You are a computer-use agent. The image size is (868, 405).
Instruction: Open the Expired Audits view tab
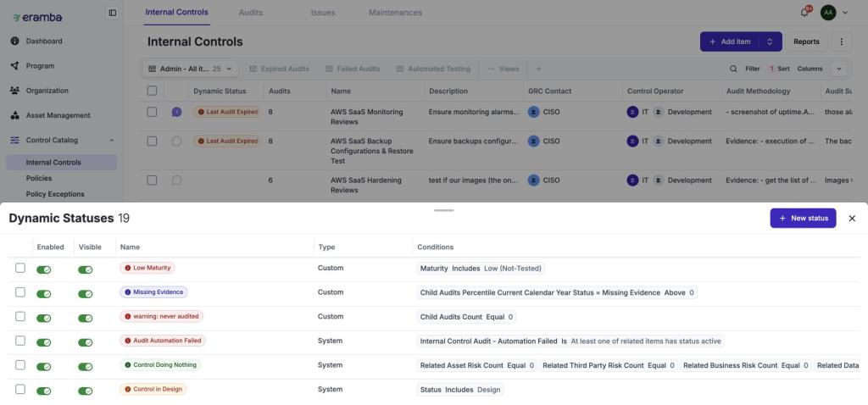[280, 69]
